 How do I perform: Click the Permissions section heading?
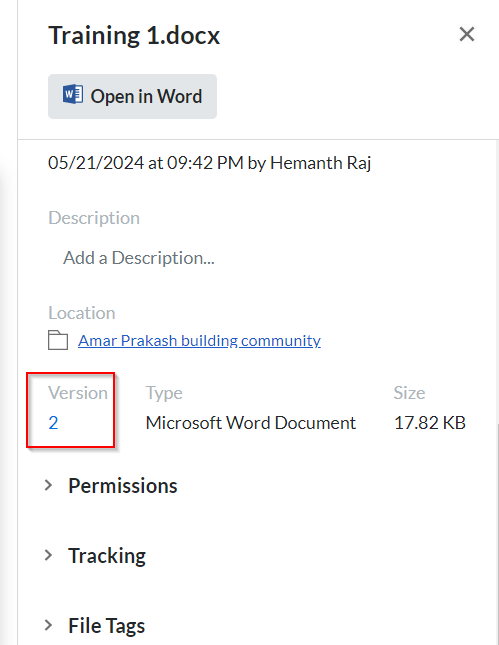coord(123,486)
